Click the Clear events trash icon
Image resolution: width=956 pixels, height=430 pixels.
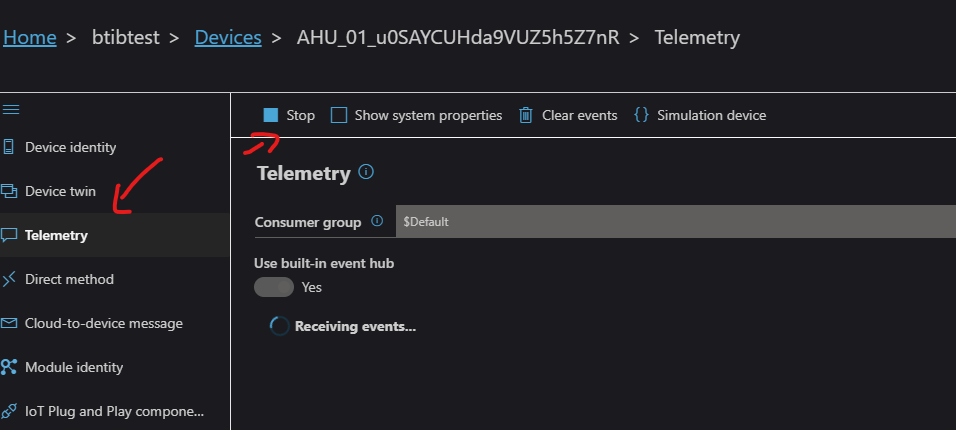click(x=526, y=115)
